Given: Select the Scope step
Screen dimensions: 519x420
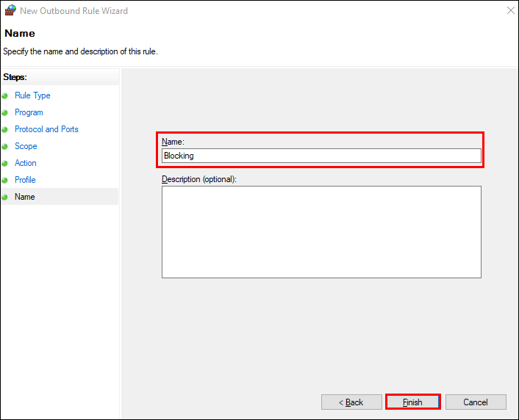Looking at the screenshot, I should click(x=26, y=146).
